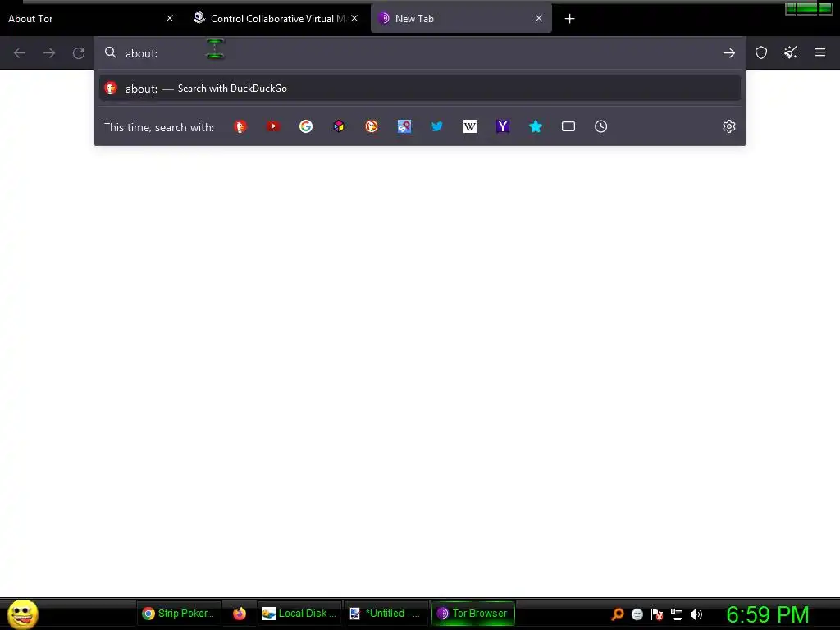Search bookmarks using the star icon
840x630 pixels.
536,126
